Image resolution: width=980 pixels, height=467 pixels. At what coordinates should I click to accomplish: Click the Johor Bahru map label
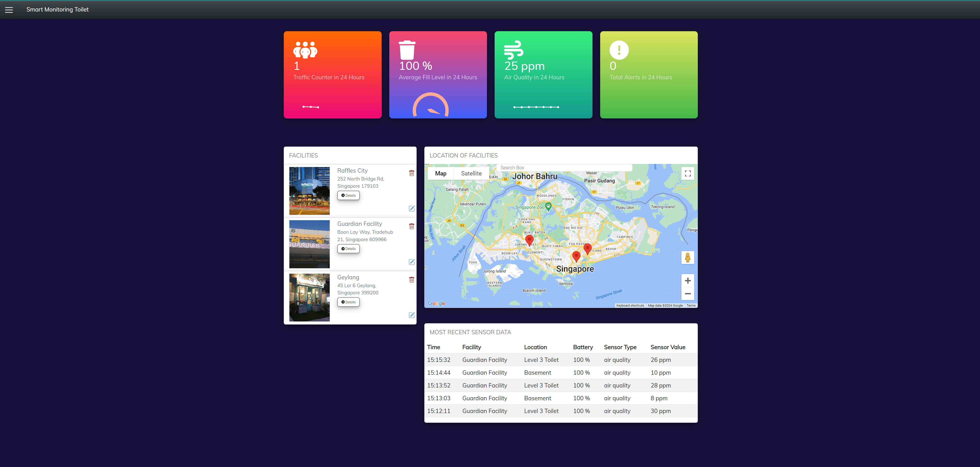pos(534,176)
